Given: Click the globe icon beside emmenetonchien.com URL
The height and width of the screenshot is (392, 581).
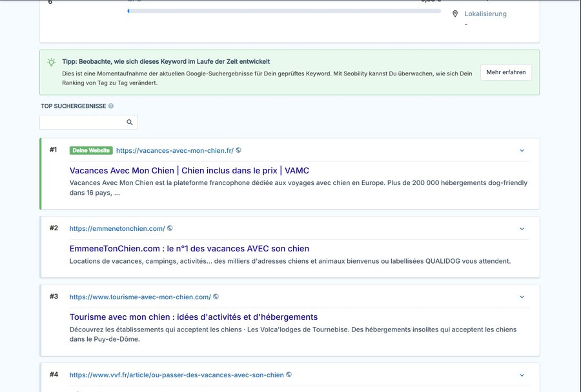Looking at the screenshot, I should click(170, 228).
